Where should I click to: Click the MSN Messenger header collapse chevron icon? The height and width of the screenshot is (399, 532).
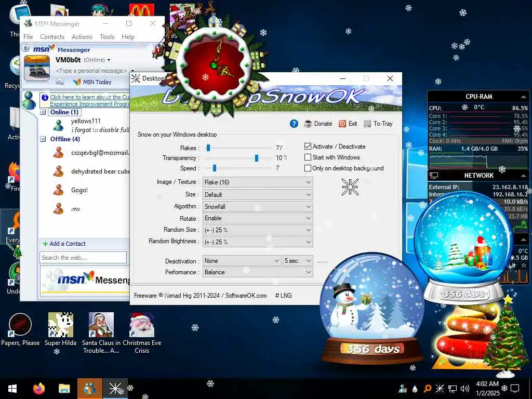coord(25,48)
